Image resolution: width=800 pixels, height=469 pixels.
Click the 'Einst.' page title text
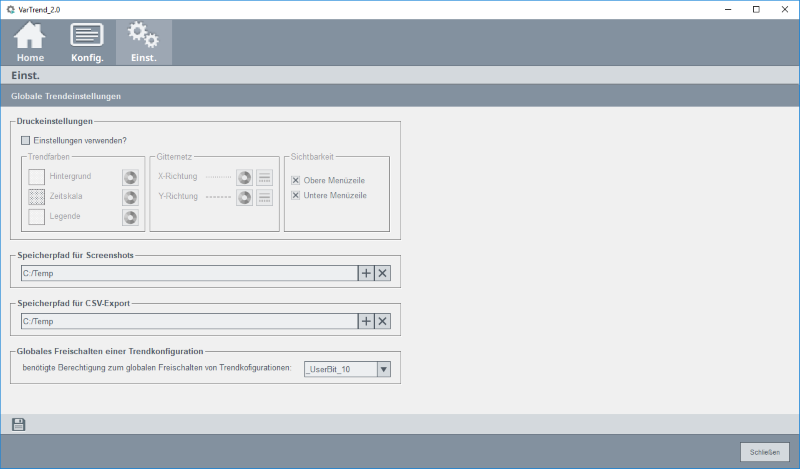coord(26,75)
